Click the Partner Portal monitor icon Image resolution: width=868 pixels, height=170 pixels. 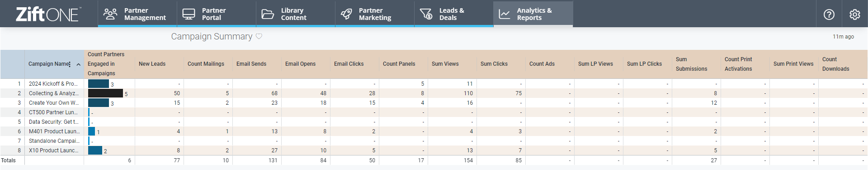189,14
